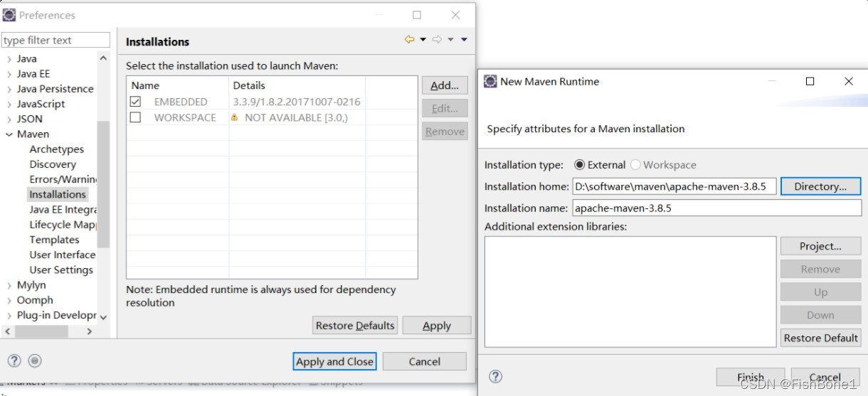
Task: Expand the Java Persistence tree node
Action: point(9,89)
